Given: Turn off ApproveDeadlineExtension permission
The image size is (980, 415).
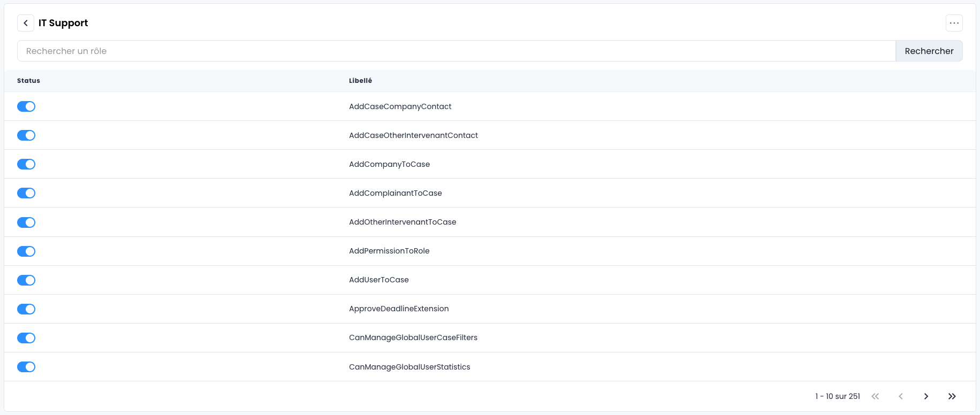Looking at the screenshot, I should pos(26,309).
